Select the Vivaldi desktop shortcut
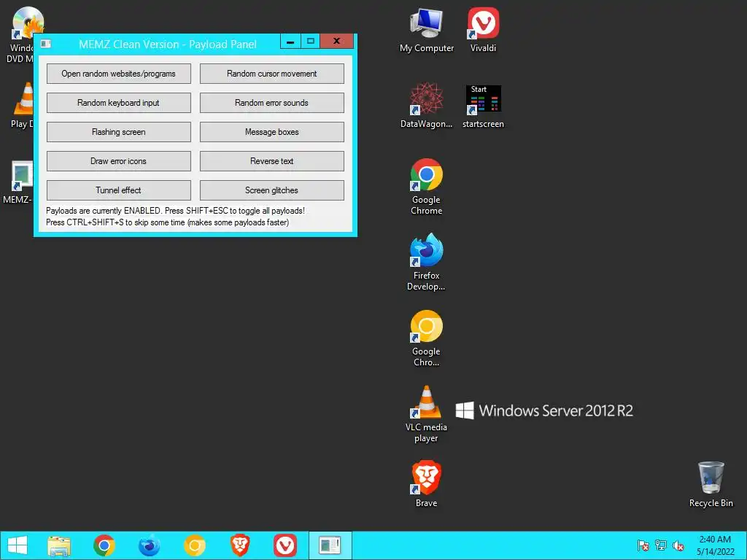747x560 pixels. pyautogui.click(x=483, y=30)
